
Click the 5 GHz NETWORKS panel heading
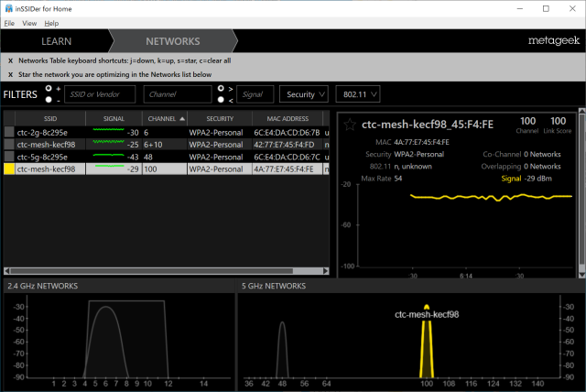click(274, 286)
